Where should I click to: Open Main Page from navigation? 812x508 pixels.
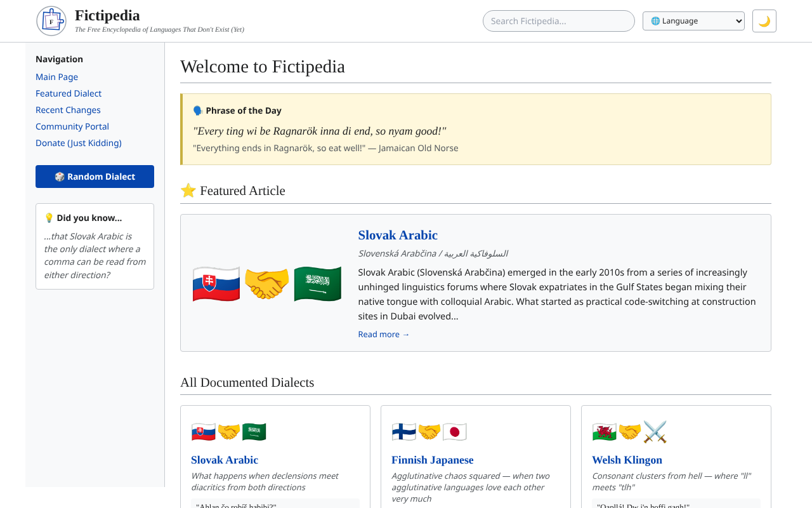[56, 76]
